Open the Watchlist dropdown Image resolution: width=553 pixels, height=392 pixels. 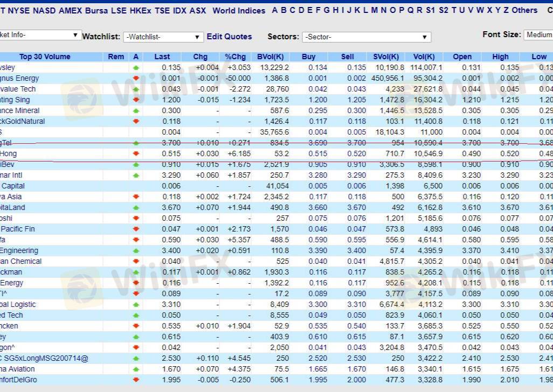pos(163,37)
